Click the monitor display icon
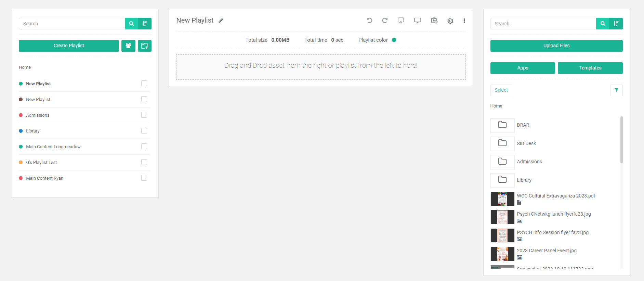 coord(417,21)
